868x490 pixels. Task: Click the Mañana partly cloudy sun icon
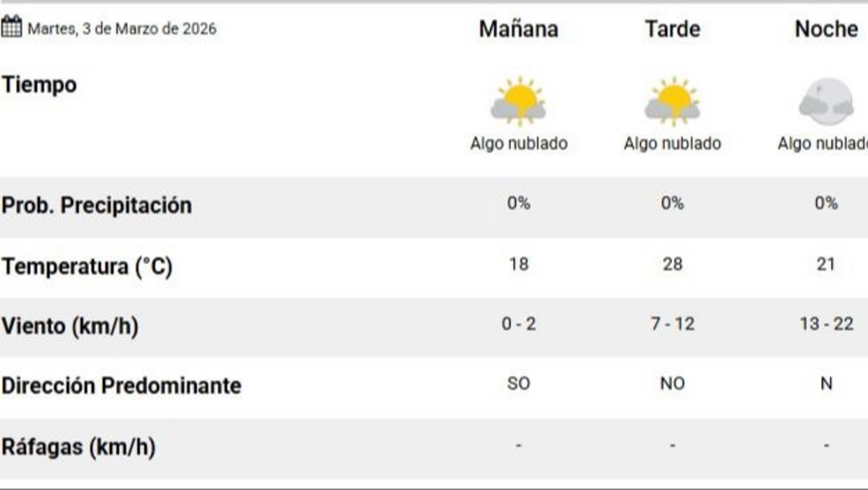tap(518, 101)
